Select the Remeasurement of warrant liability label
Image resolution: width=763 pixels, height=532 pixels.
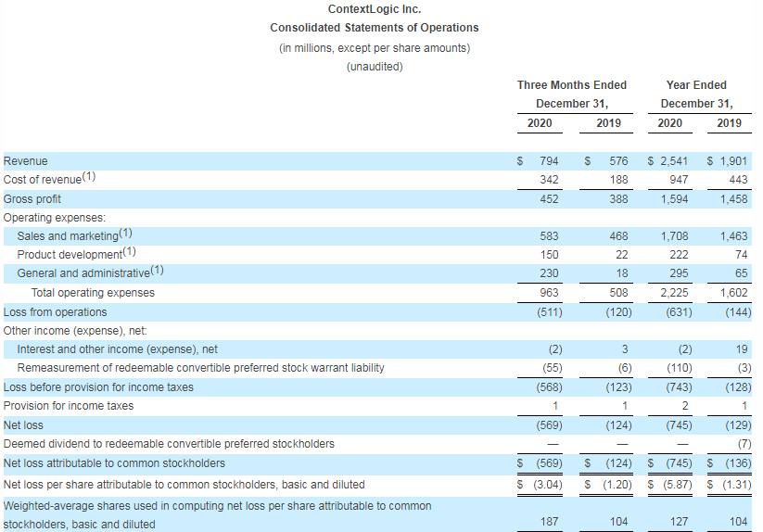pos(200,367)
